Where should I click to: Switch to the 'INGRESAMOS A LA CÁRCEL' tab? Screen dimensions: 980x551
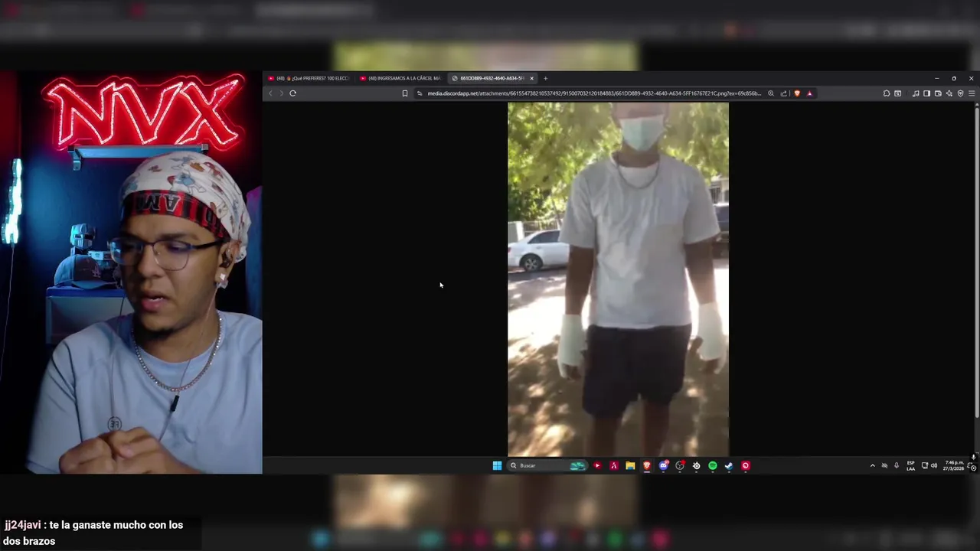click(400, 78)
